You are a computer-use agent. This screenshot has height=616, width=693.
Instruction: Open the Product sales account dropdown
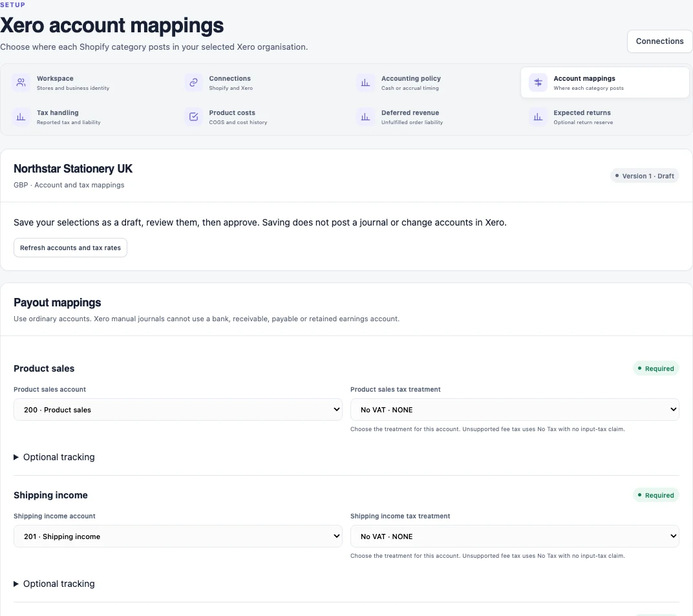[x=178, y=410]
